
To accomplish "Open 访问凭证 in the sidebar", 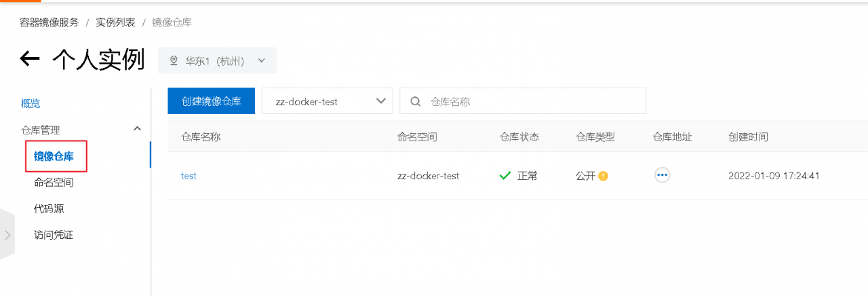I will [54, 235].
